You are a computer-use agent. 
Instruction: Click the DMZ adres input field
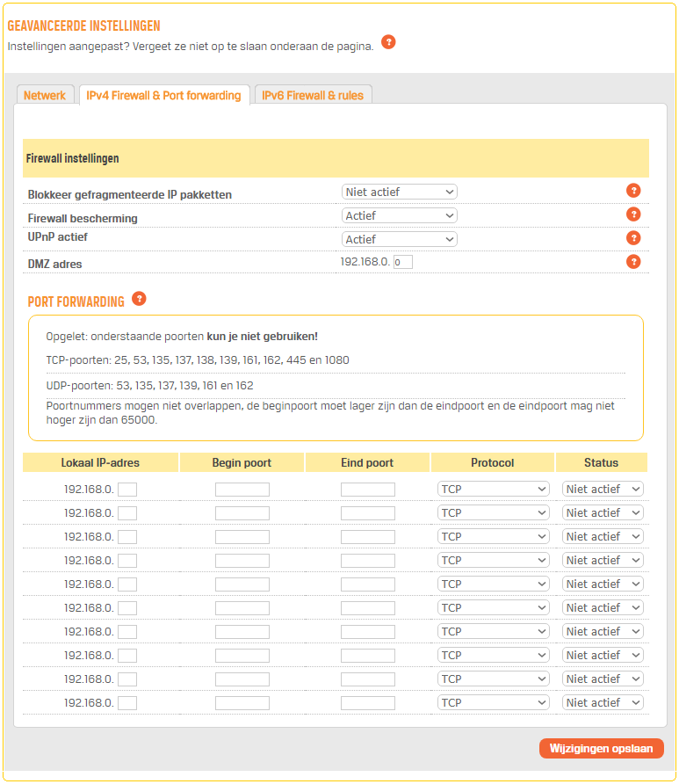(x=403, y=262)
